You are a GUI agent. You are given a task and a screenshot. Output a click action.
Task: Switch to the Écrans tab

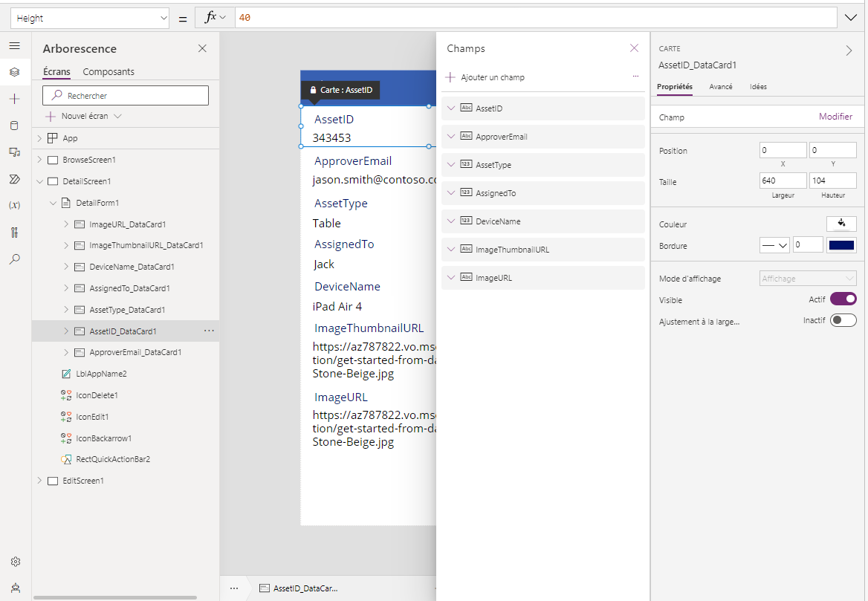[57, 72]
